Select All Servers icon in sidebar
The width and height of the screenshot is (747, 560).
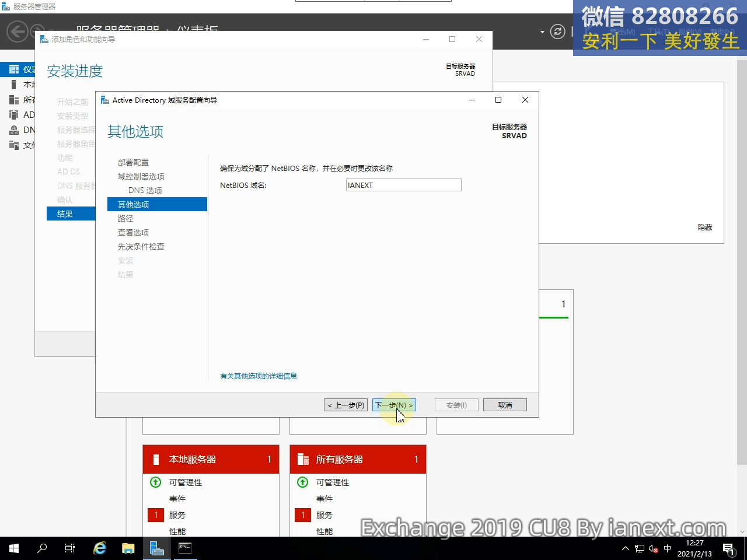tap(14, 100)
